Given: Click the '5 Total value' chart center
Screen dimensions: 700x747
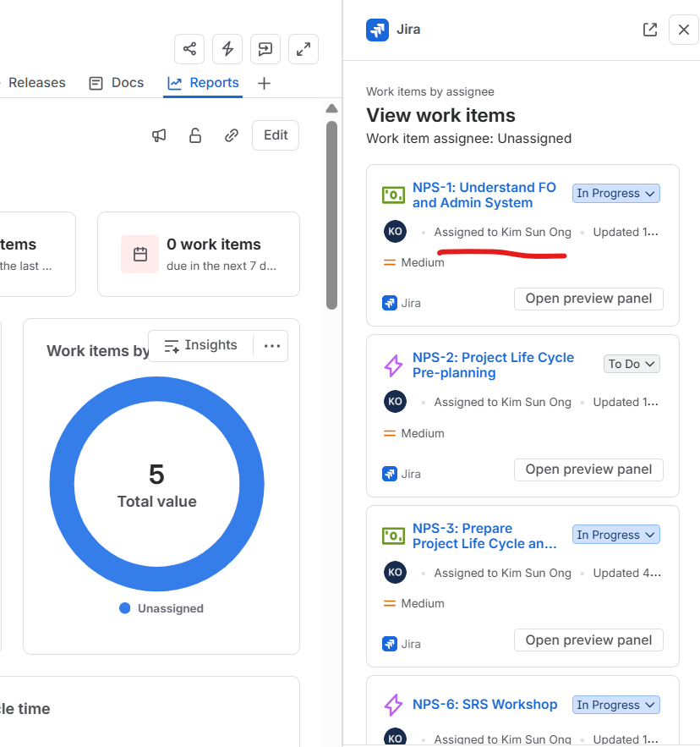Looking at the screenshot, I should coord(156,486).
